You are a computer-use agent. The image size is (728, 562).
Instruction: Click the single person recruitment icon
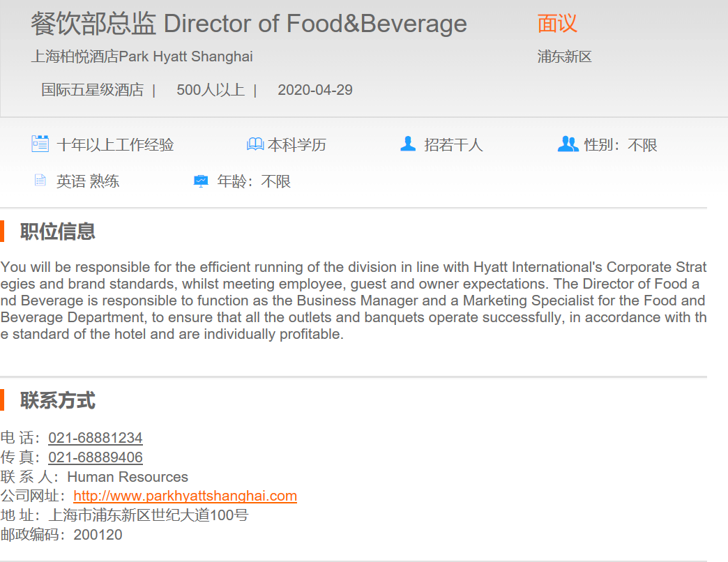coord(408,144)
